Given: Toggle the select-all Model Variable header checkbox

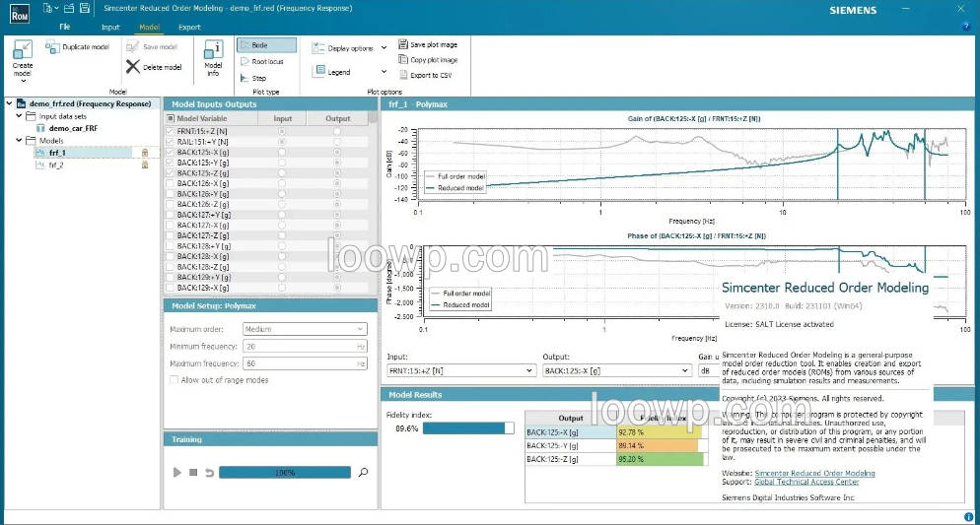Looking at the screenshot, I should pos(171,118).
